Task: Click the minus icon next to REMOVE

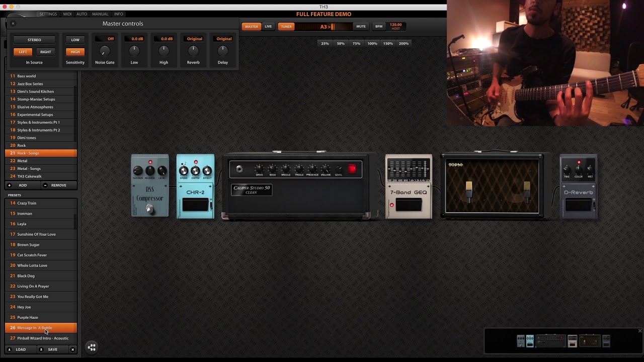Action: coord(45,185)
